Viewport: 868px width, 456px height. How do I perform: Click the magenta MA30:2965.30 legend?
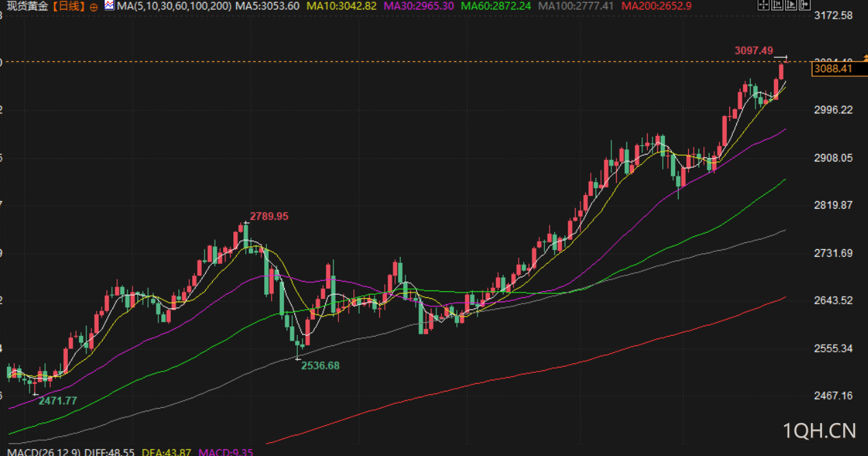click(x=419, y=5)
